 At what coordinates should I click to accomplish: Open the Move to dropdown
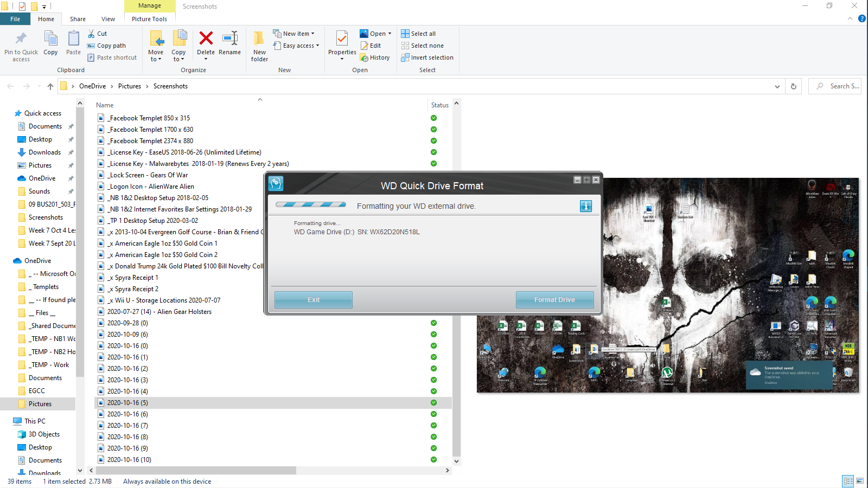156,46
